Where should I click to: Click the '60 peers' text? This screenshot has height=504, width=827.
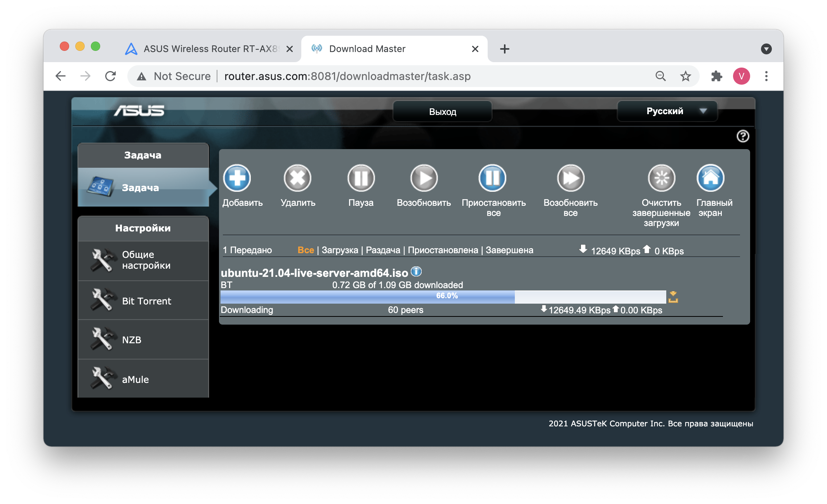point(405,310)
